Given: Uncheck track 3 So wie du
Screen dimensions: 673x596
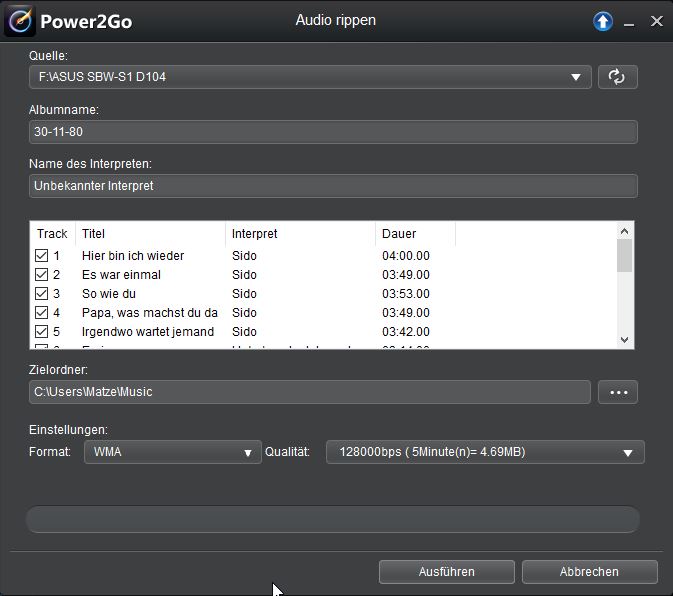Looking at the screenshot, I should pos(41,293).
